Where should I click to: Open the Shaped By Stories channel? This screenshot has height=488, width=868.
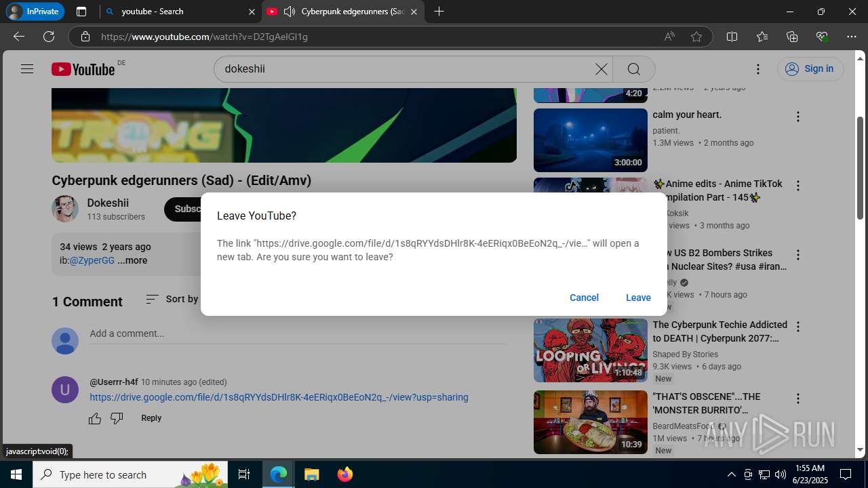tap(686, 354)
